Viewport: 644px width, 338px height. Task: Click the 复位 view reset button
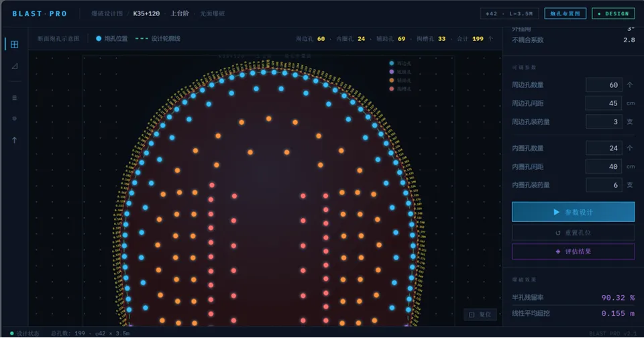pyautogui.click(x=480, y=314)
